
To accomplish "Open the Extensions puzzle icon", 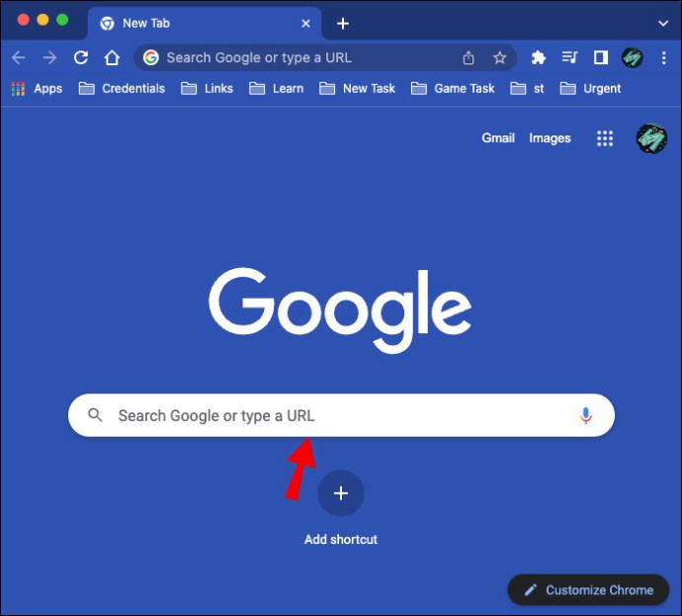I will tap(538, 57).
